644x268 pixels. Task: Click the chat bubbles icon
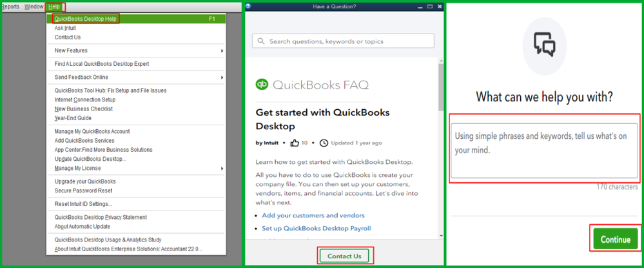coord(544,45)
